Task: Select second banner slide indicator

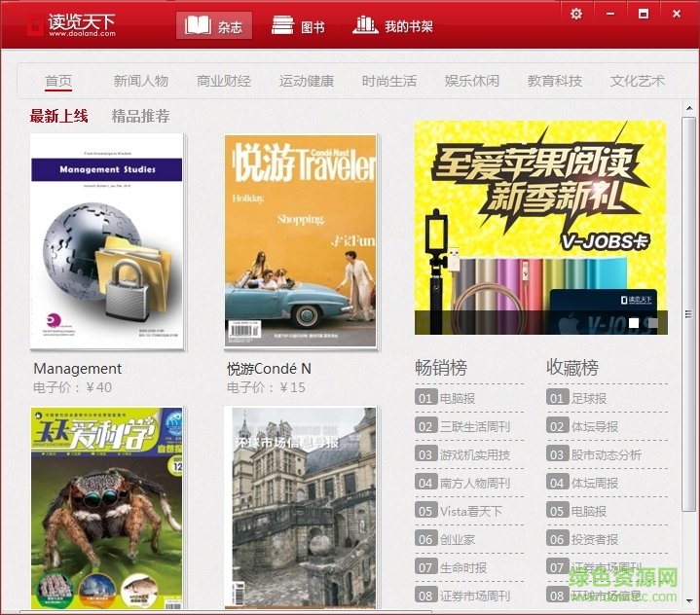Action: point(652,323)
